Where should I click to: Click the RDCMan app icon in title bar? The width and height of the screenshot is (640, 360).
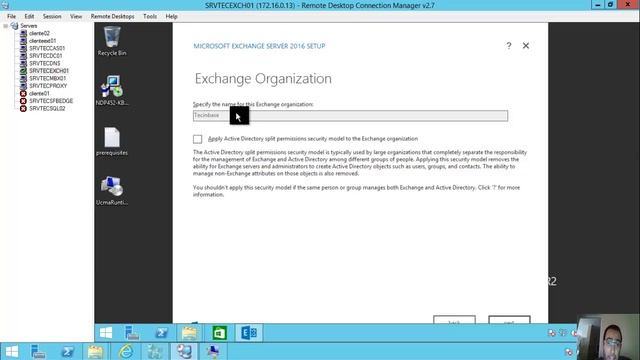(5, 5)
